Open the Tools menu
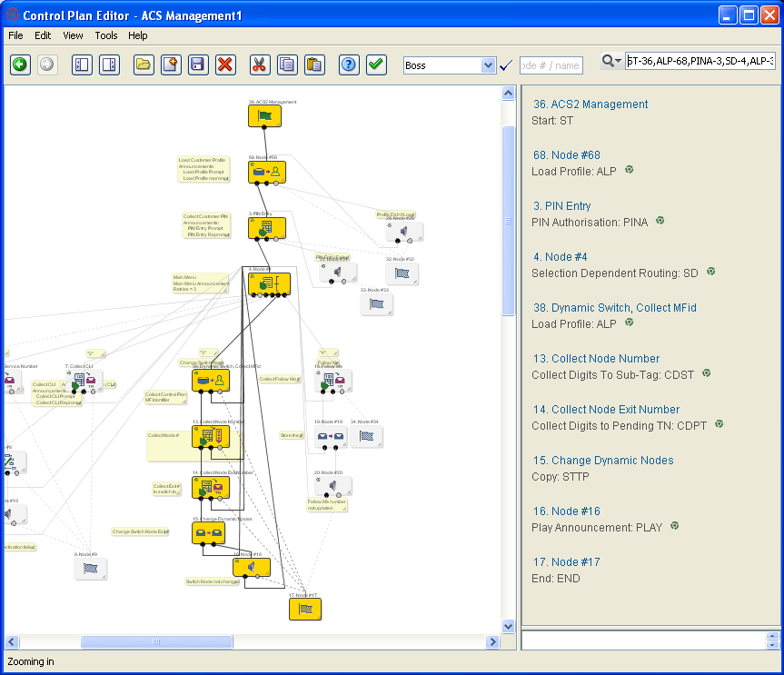Viewport: 784px width, 675px height. pyautogui.click(x=106, y=35)
